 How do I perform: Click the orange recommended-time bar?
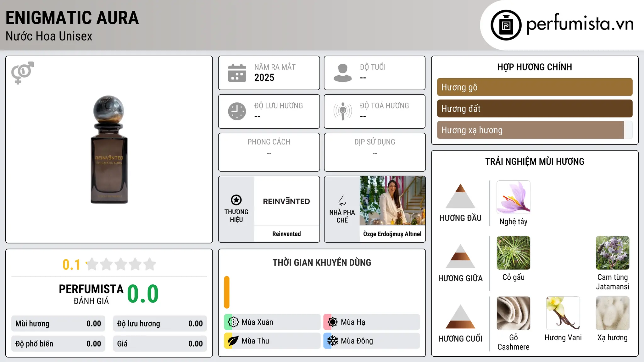coord(227,292)
